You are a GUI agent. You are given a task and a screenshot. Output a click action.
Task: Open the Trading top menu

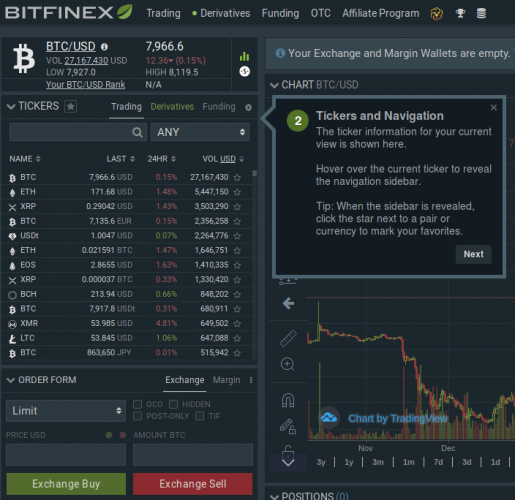pyautogui.click(x=163, y=13)
